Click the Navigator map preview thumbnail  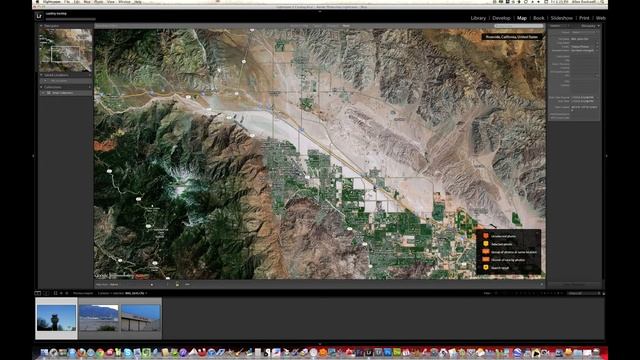[65, 50]
